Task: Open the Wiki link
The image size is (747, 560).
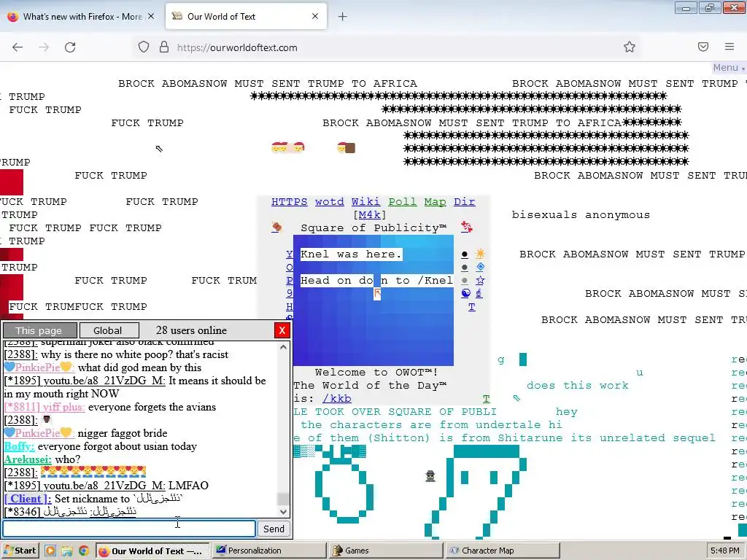Action: [365, 201]
